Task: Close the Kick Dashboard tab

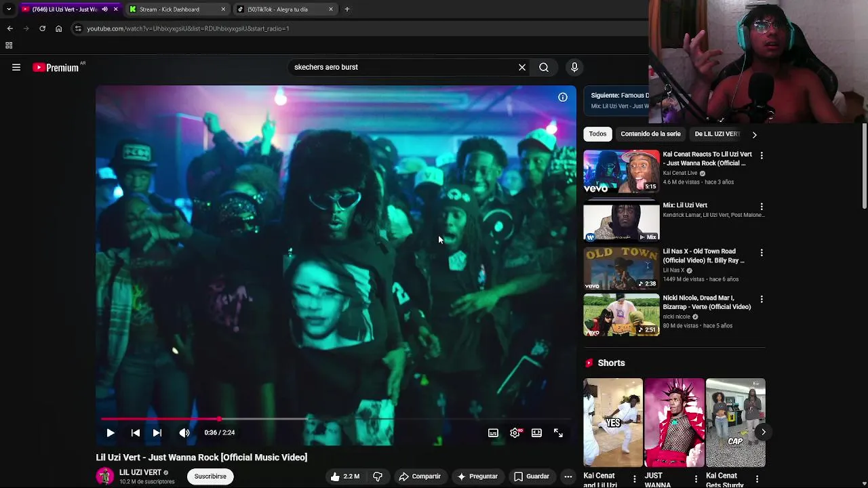Action: (x=223, y=9)
